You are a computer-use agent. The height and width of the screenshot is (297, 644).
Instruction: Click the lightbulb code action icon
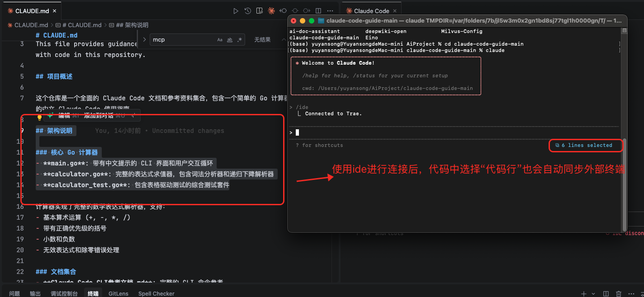coord(39,117)
